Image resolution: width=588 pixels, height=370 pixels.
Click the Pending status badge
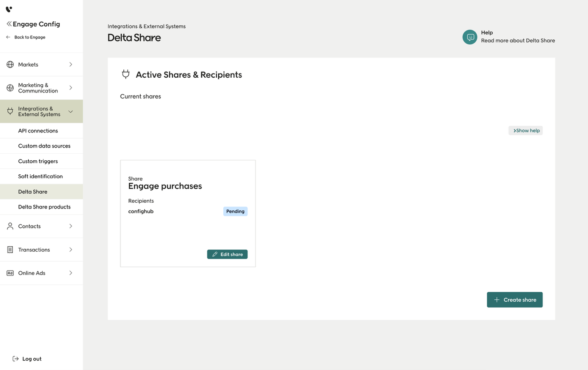(x=235, y=211)
